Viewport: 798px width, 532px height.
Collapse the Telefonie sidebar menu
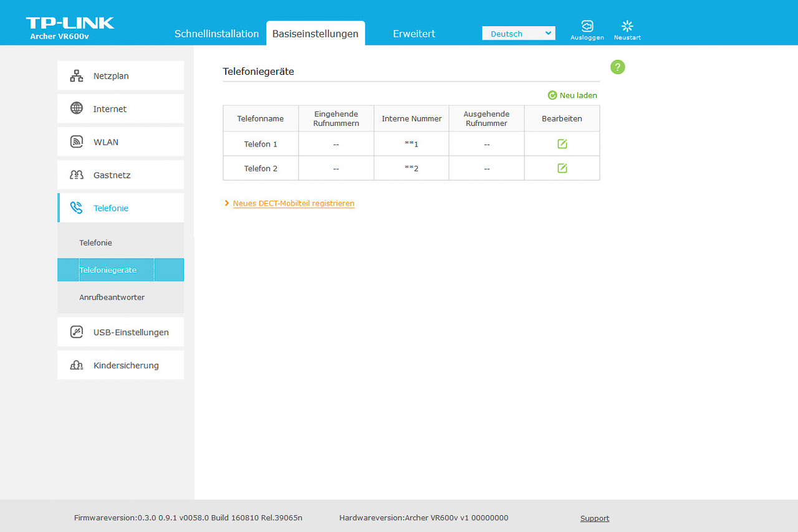[120, 208]
